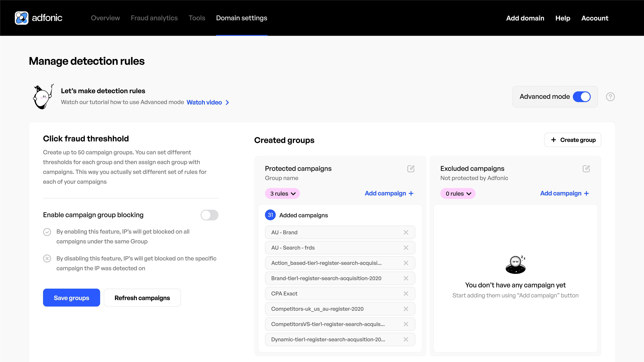
Task: Click the adfonic logo icon
Action: click(22, 18)
